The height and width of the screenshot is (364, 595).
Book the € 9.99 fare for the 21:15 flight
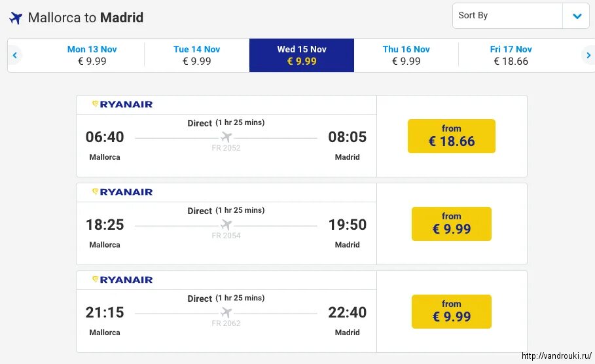coord(452,312)
